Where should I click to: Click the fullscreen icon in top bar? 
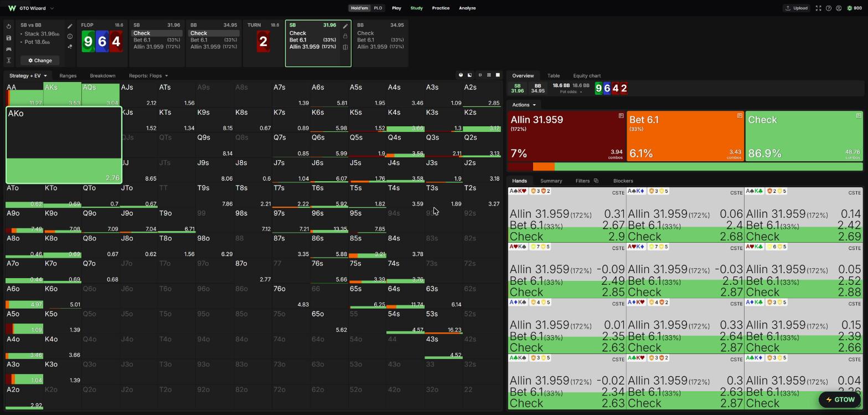point(818,8)
